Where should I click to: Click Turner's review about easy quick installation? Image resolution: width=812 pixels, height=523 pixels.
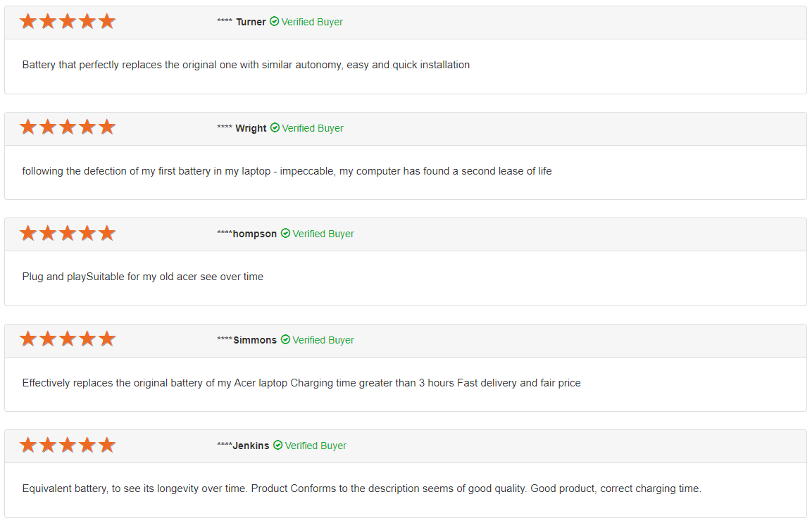(x=246, y=65)
